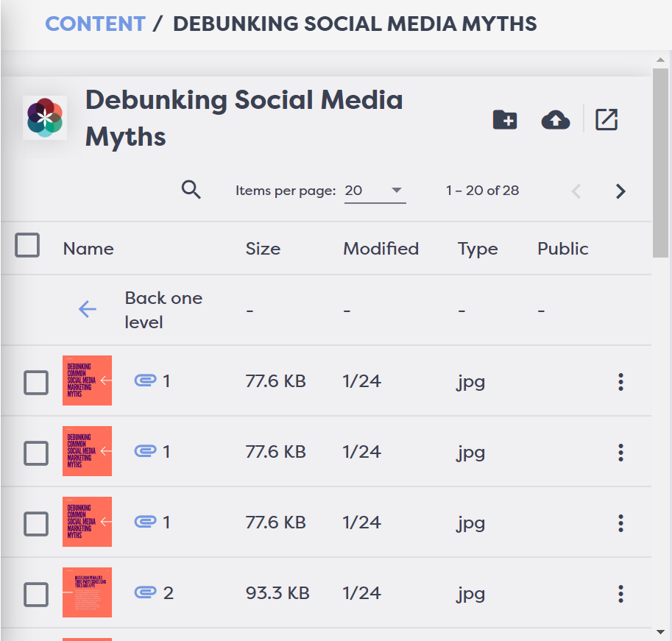The image size is (672, 641).
Task: Click the DEBUNKING SOCIAL MEDIA MYTHS breadcrumb text
Action: (x=355, y=24)
